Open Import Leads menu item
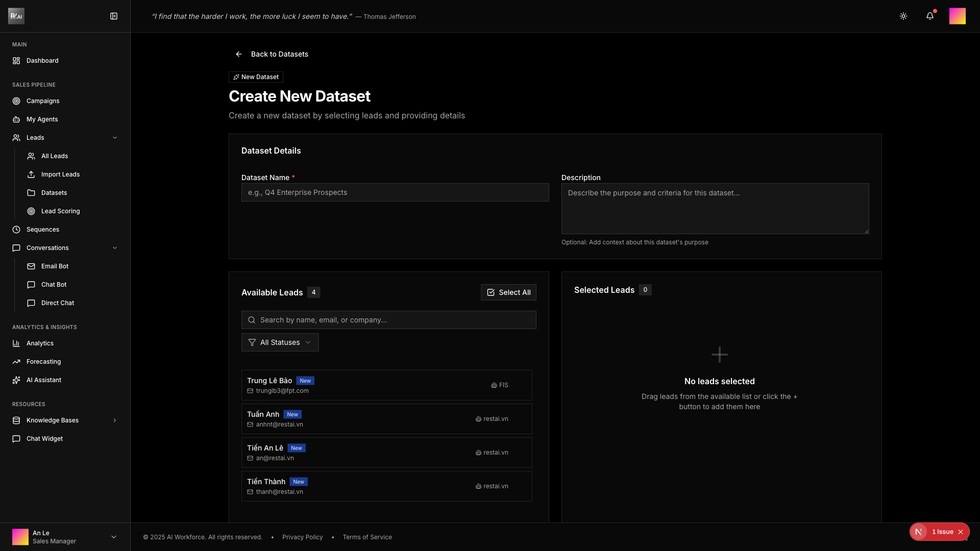The image size is (980, 551). coord(60,174)
